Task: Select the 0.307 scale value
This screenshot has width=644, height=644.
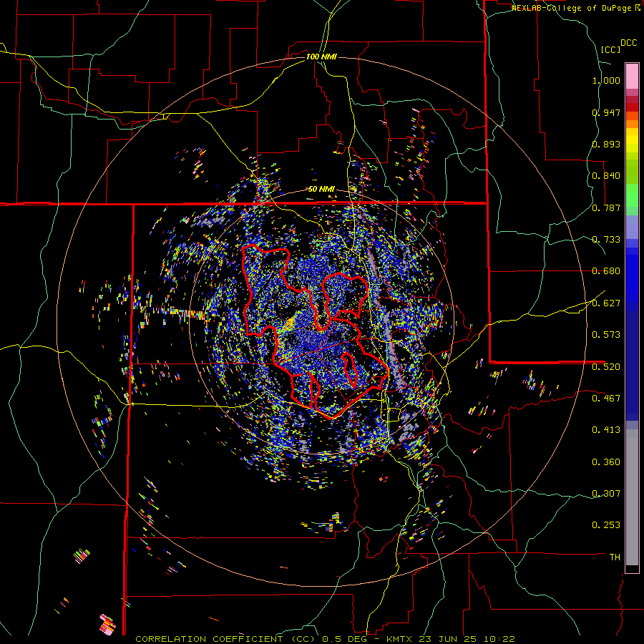Action: pos(606,494)
